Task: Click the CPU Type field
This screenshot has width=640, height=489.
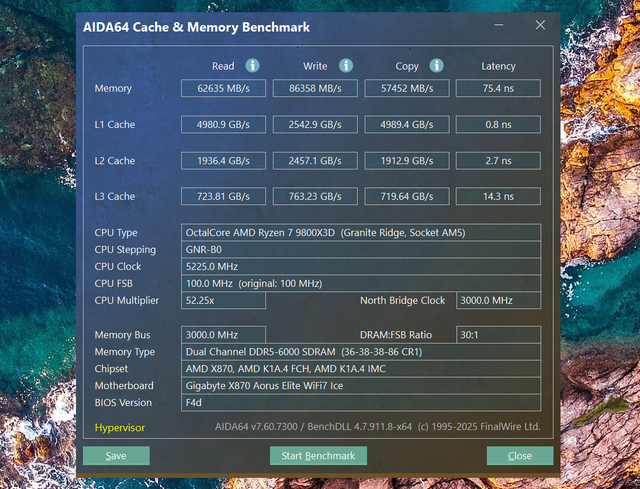Action: pos(361,233)
